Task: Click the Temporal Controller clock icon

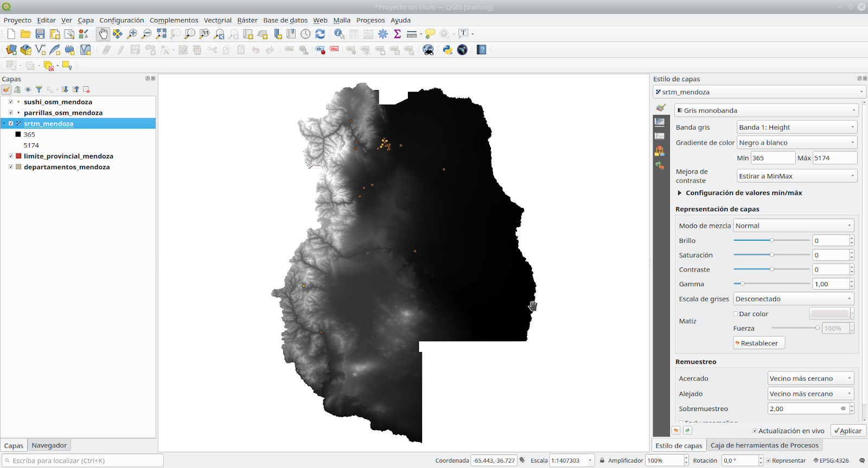Action: 306,34
